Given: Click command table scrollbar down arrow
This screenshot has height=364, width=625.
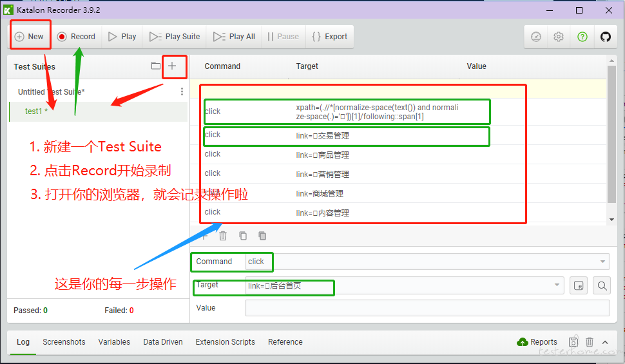Looking at the screenshot, I should [x=611, y=220].
